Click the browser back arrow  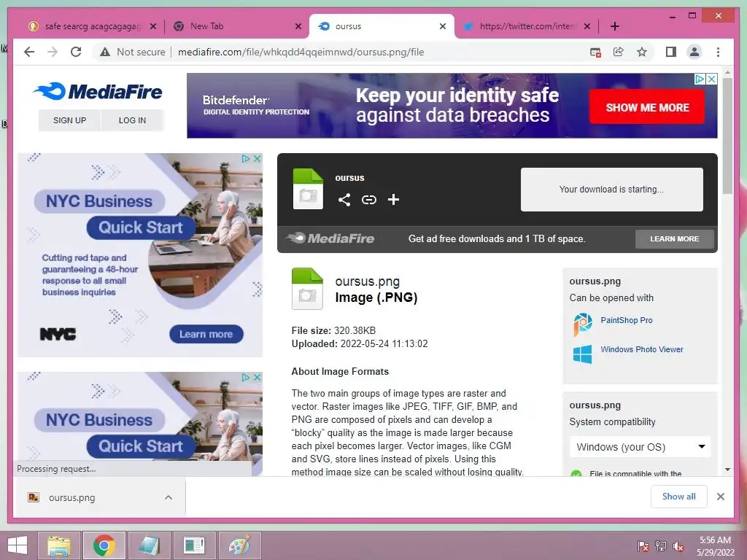click(29, 52)
